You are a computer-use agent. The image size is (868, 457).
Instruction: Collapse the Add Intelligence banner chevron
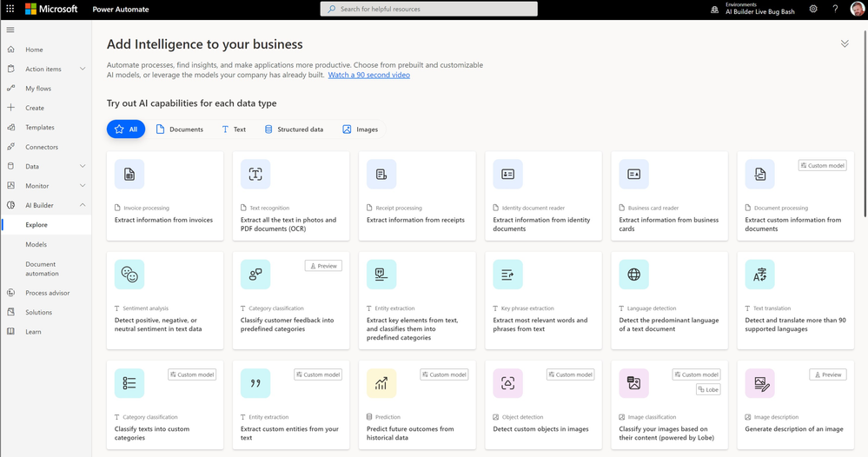[845, 43]
